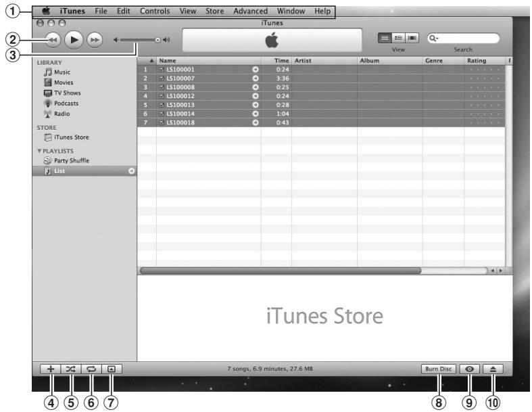Collapse the PLAYLISTS section triangle
The image size is (532, 412).
pos(39,151)
